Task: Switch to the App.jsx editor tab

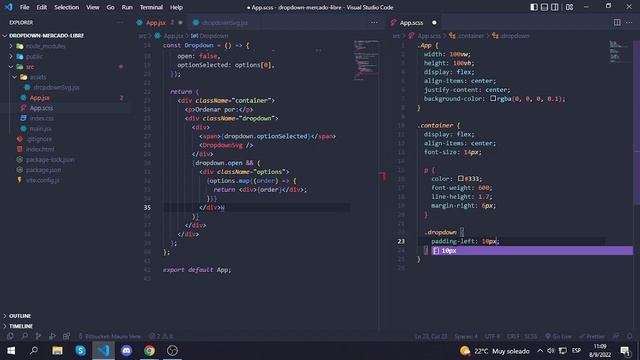Action: pos(156,23)
